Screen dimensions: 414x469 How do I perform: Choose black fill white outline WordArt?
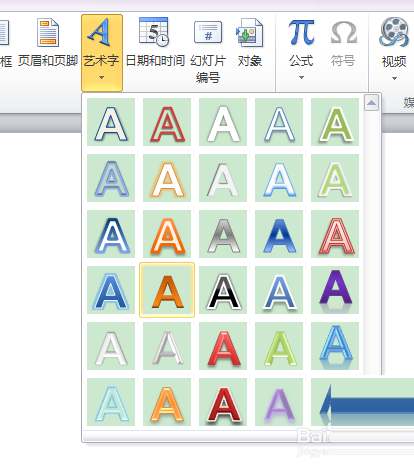(223, 290)
